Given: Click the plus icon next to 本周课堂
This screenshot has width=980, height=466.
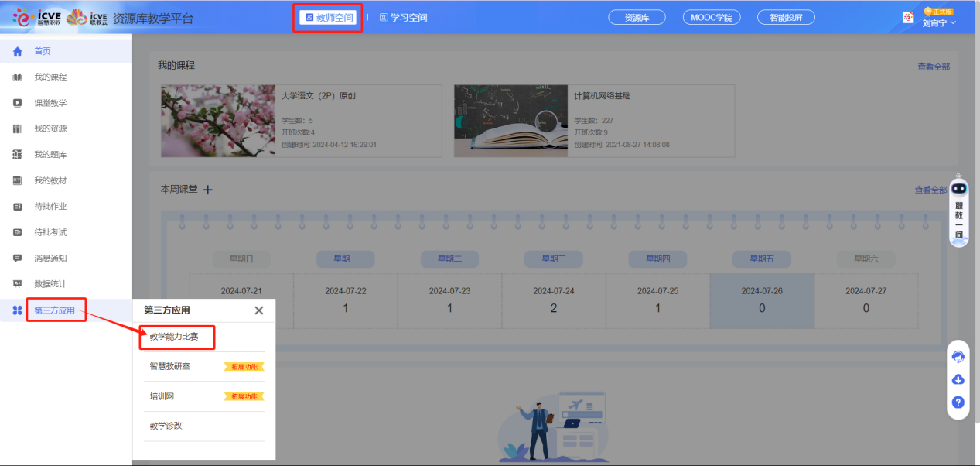Looking at the screenshot, I should point(207,190).
